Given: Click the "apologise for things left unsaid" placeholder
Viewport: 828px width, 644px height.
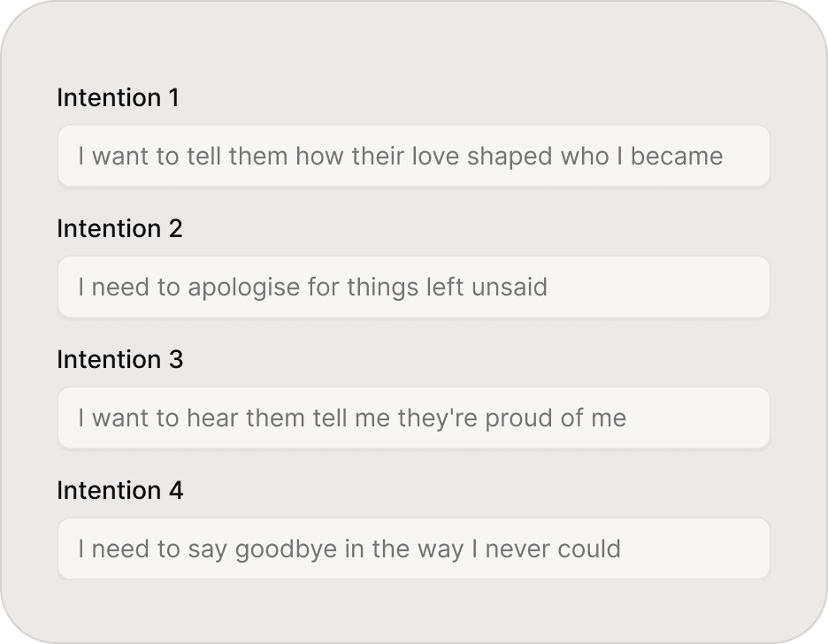Looking at the screenshot, I should click(367, 287).
